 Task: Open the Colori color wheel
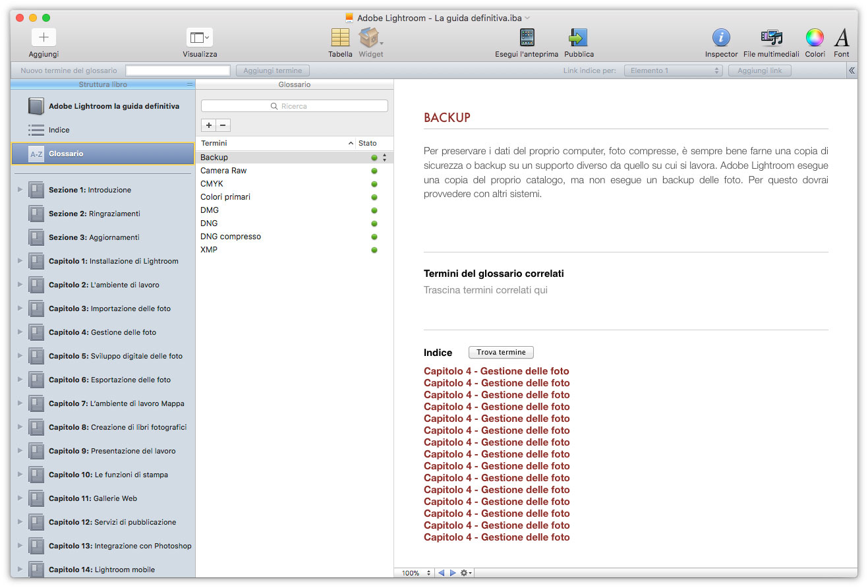(x=815, y=38)
